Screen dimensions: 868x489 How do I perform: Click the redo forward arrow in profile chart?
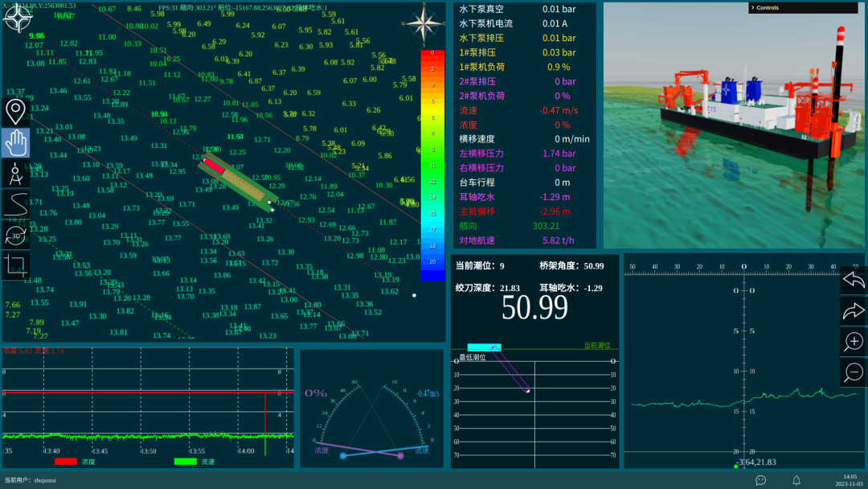[x=853, y=310]
